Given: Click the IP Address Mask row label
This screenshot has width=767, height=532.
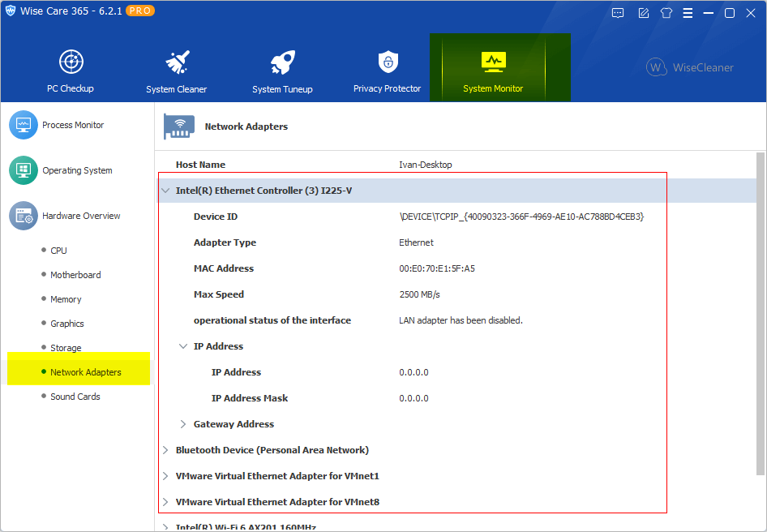Looking at the screenshot, I should (x=250, y=398).
